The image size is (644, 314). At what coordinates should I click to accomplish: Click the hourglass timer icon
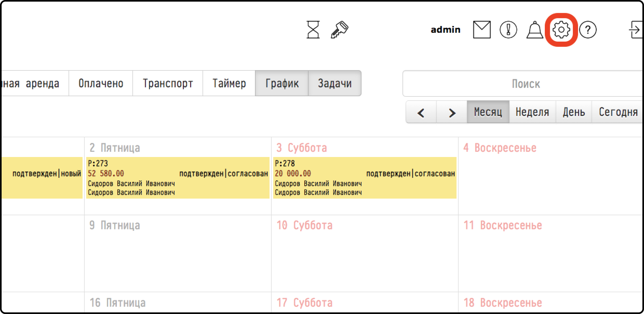coord(313,30)
